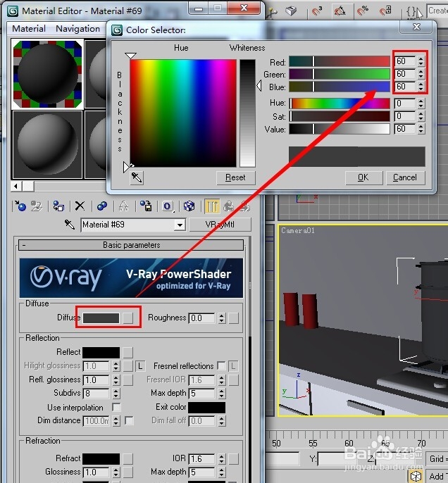Click Reflect map button
This screenshot has height=483, width=448.
tap(128, 352)
